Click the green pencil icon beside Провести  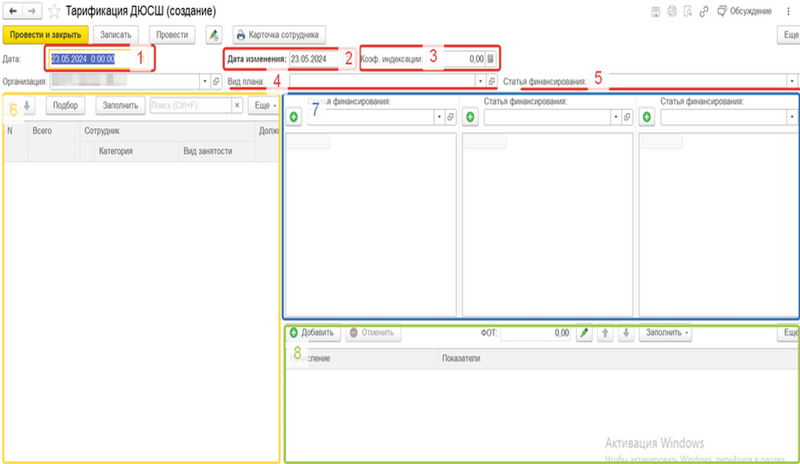(213, 35)
